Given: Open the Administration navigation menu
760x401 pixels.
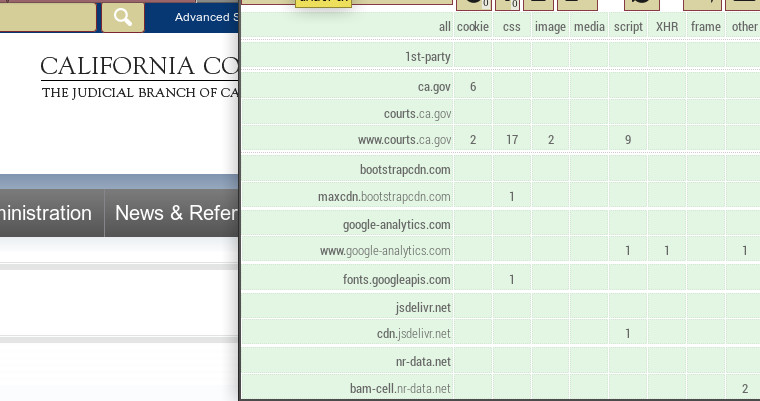Looking at the screenshot, I should [52, 213].
